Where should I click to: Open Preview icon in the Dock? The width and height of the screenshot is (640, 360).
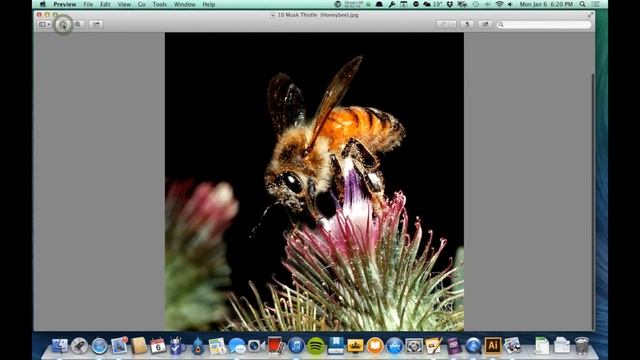512,346
